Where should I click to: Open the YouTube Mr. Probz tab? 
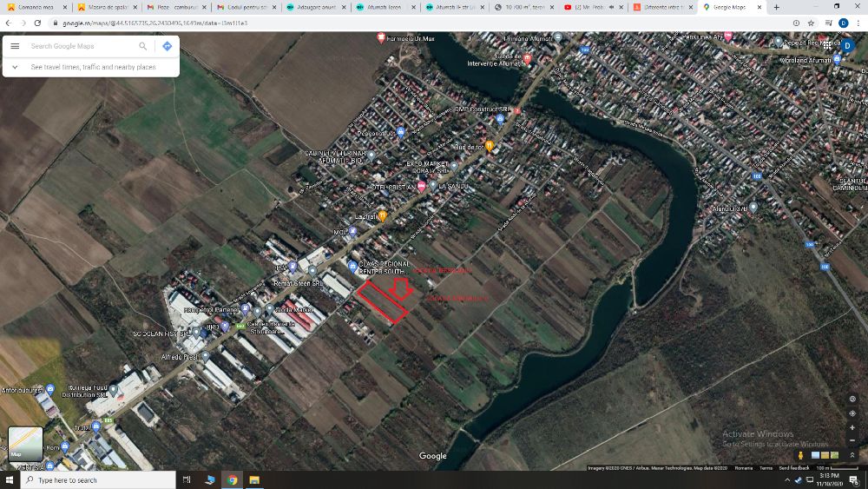[594, 7]
